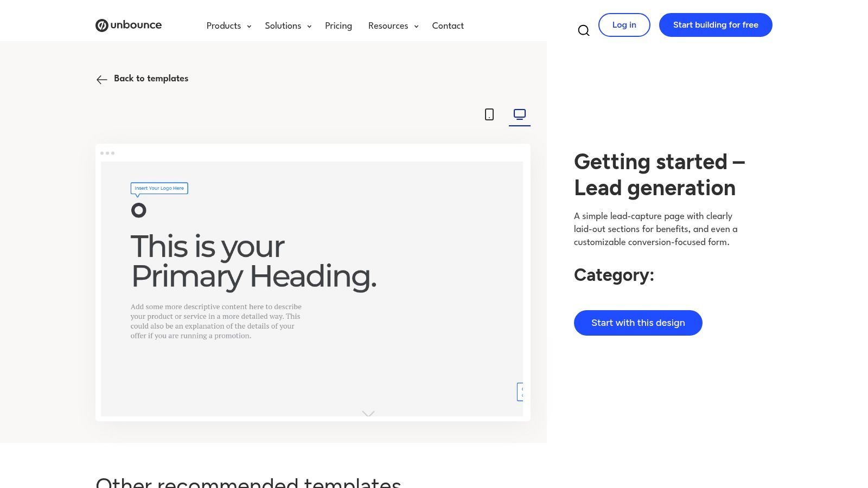The height and width of the screenshot is (488, 868).
Task: Expand the Solutions dropdown chevron
Action: [309, 26]
